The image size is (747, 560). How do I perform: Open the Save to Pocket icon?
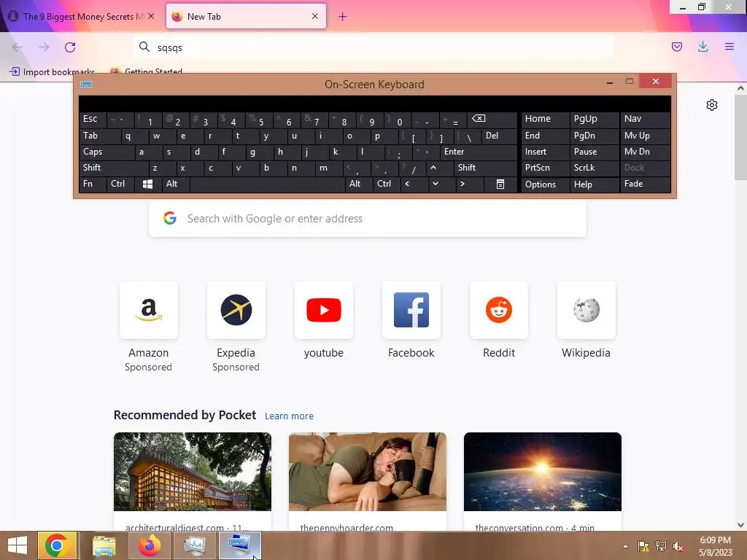(x=677, y=47)
